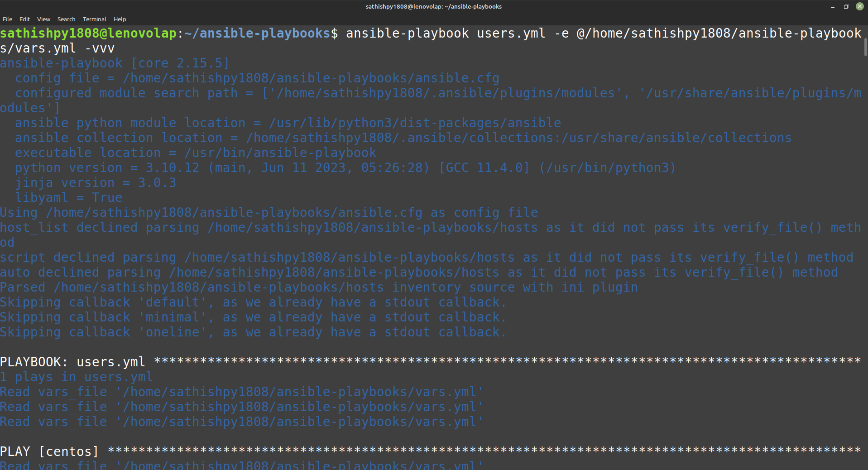Maximize the terminal window
This screenshot has height=470, width=868.
coord(846,7)
